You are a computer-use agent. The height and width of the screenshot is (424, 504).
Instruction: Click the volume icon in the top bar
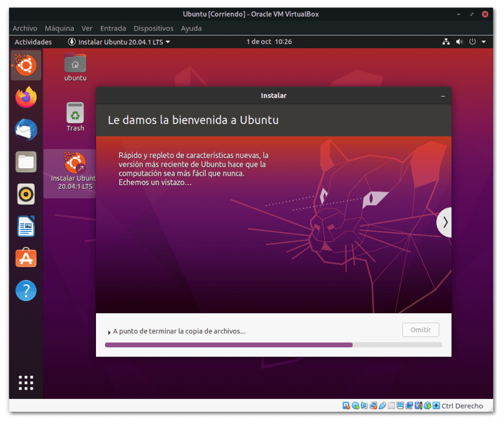point(459,42)
